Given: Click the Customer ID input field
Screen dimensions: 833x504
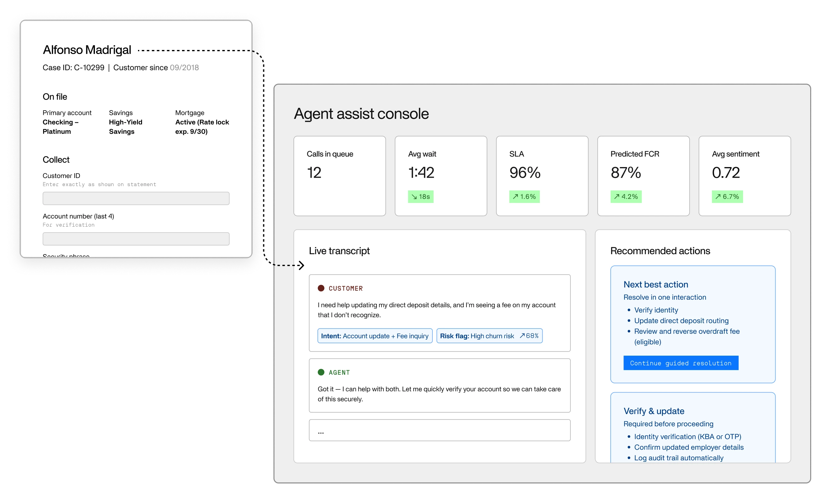Looking at the screenshot, I should [136, 198].
